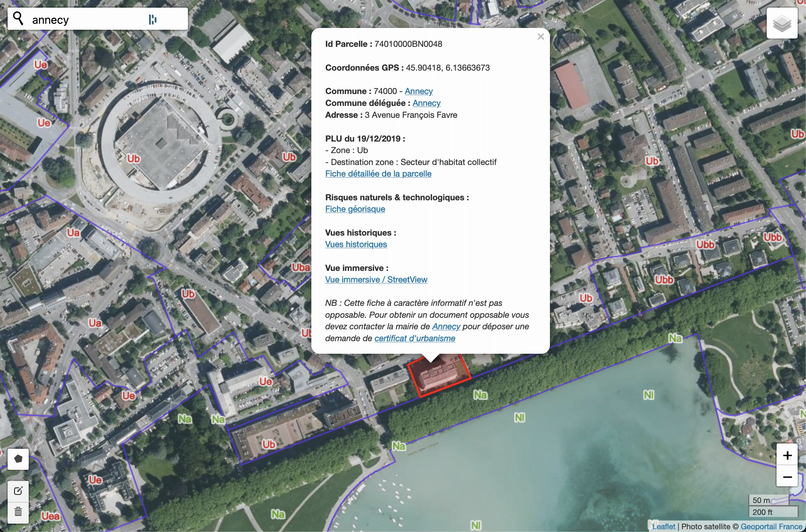
Task: Open the Vues historiques link
Action: [356, 244]
